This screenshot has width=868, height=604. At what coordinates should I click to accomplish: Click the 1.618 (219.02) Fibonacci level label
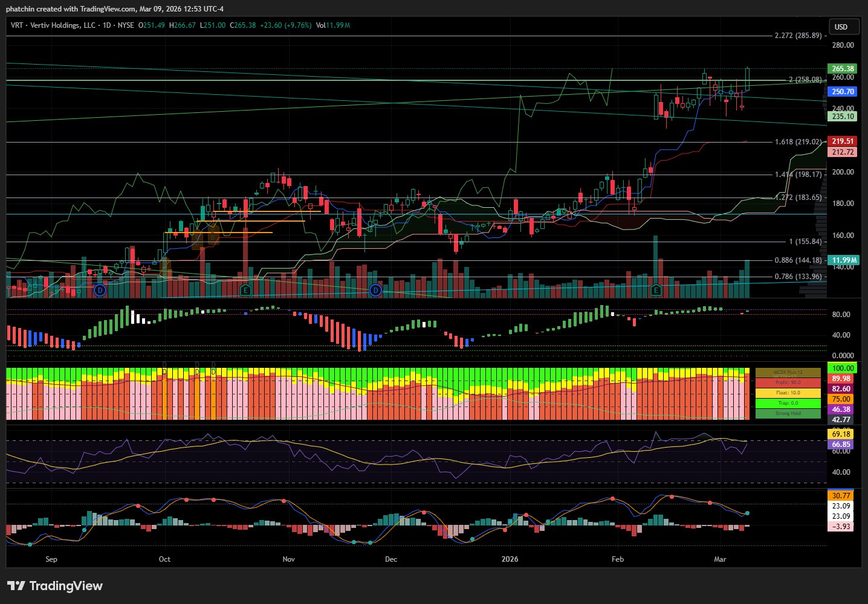[798, 142]
